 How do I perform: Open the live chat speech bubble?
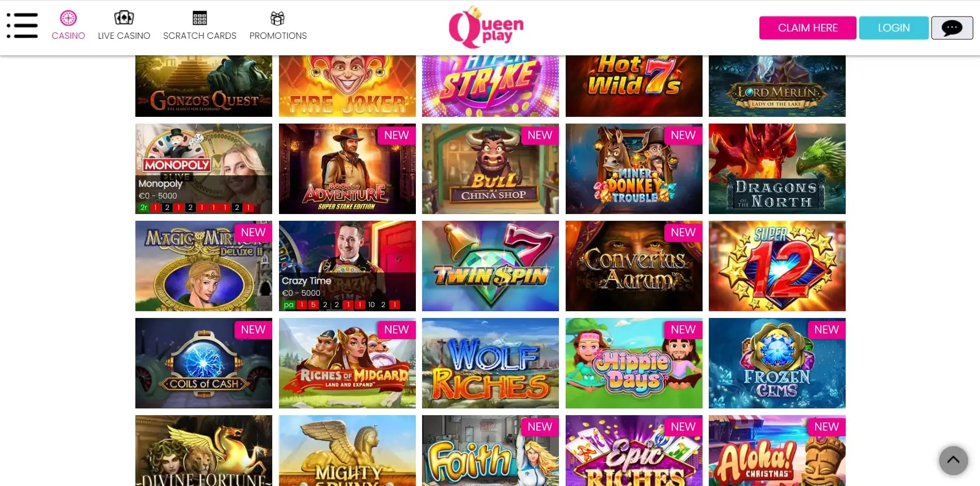pyautogui.click(x=952, y=28)
